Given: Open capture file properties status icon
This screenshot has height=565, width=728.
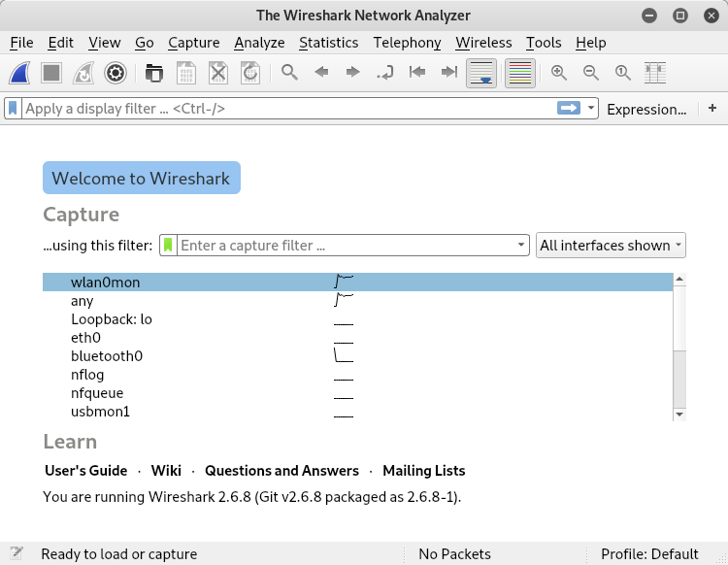Looking at the screenshot, I should (17, 553).
